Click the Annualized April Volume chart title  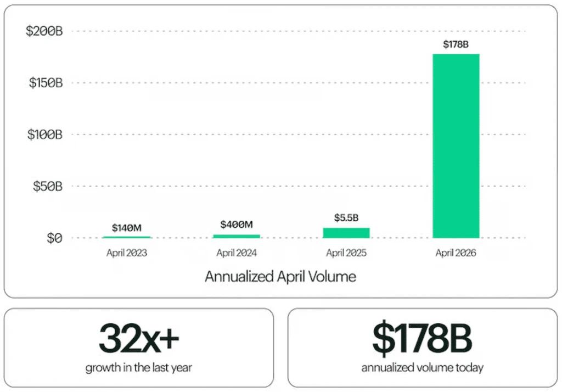[x=280, y=277]
